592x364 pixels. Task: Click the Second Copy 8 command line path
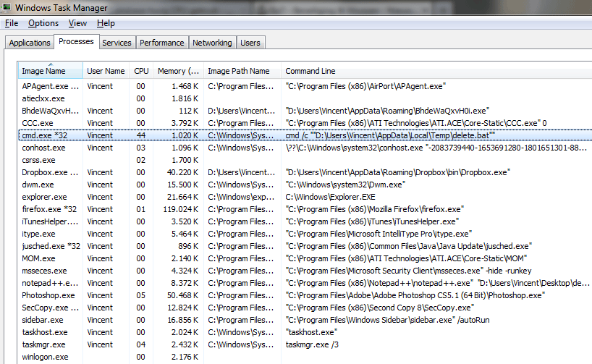click(x=380, y=308)
